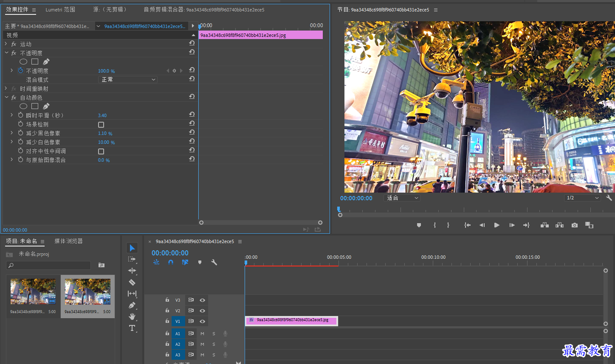Open timeline display settings wrench

pyautogui.click(x=214, y=262)
